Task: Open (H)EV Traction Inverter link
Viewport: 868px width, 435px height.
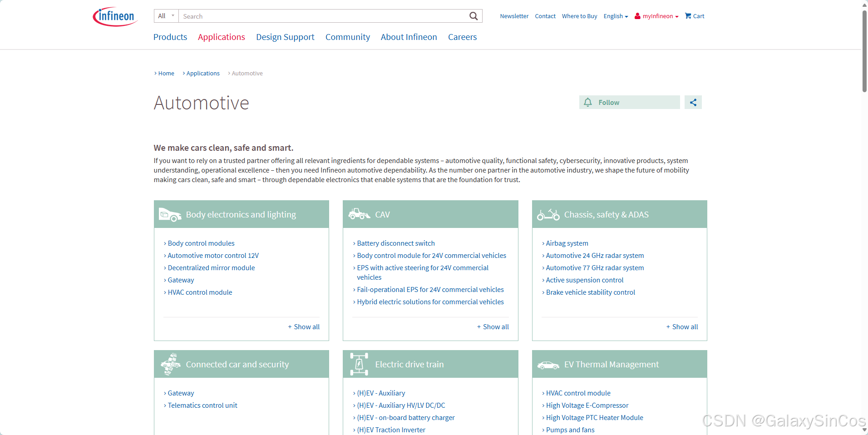Action: [391, 430]
